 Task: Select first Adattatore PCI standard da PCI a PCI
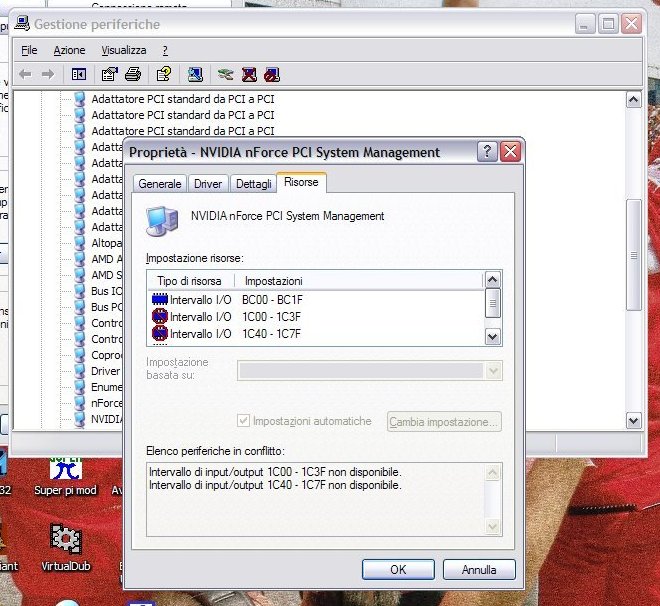tap(183, 99)
